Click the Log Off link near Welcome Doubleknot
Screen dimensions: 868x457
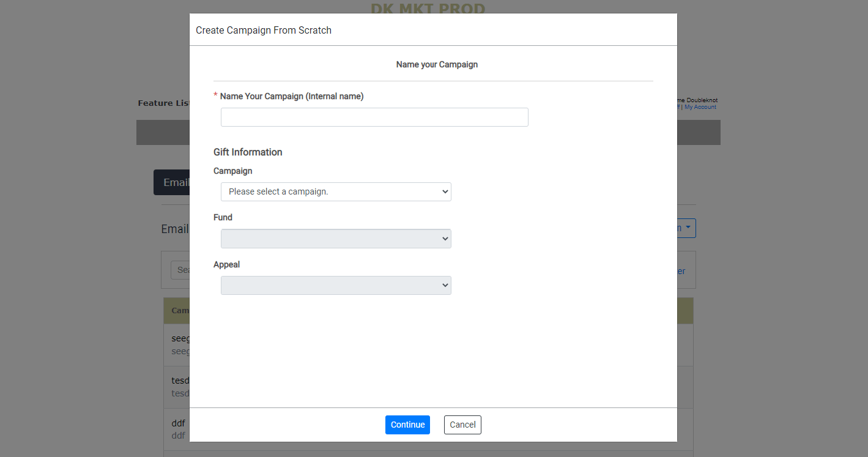pyautogui.click(x=678, y=106)
